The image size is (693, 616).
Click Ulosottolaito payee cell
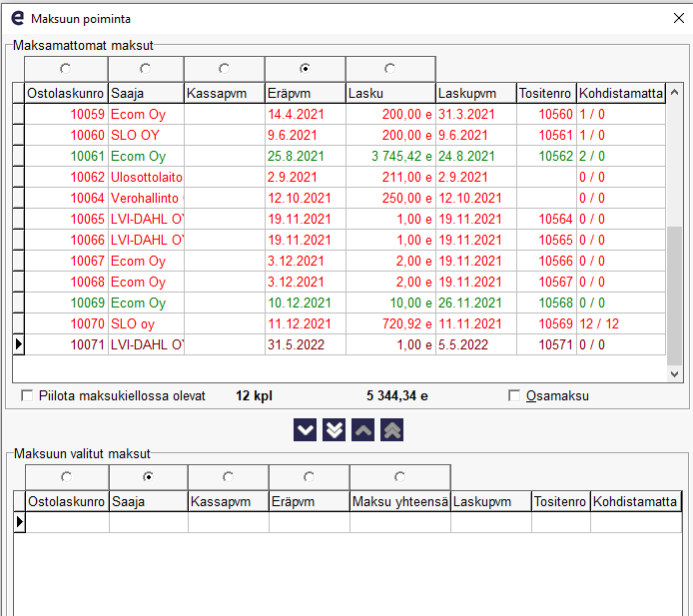pos(146,177)
